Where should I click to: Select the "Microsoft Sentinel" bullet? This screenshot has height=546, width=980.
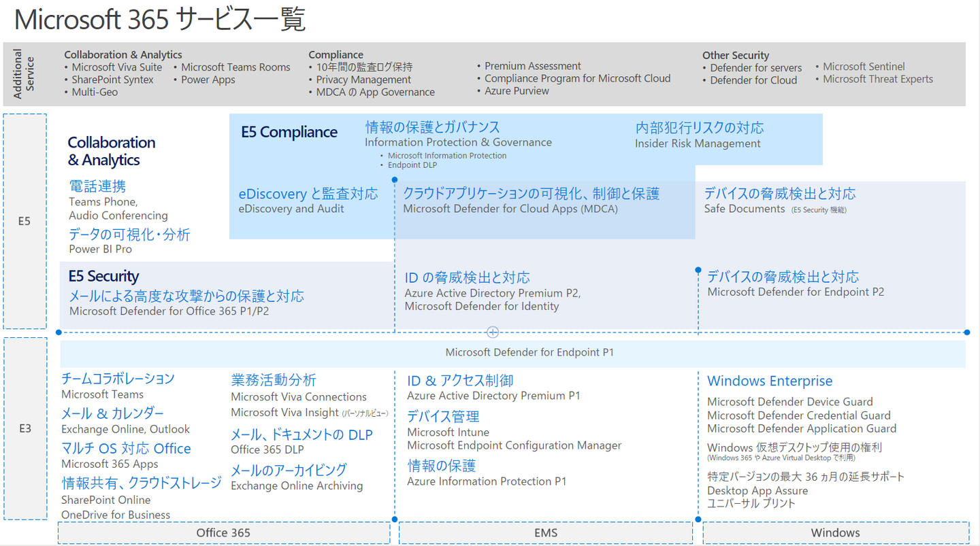864,67
